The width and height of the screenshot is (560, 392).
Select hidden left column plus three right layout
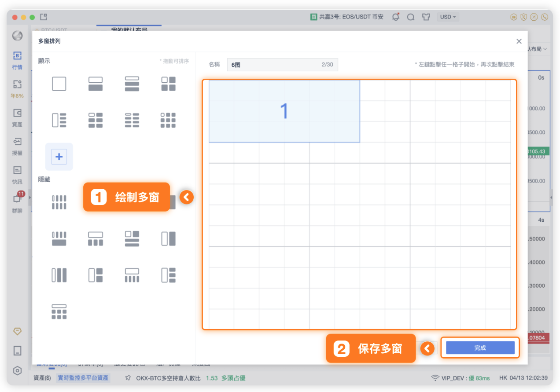point(169,275)
